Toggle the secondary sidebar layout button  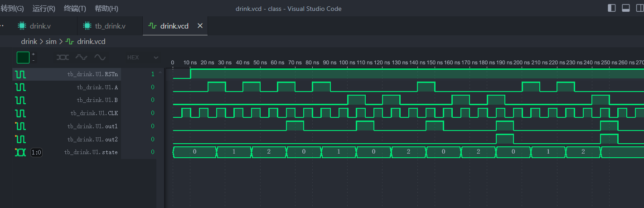click(x=639, y=8)
